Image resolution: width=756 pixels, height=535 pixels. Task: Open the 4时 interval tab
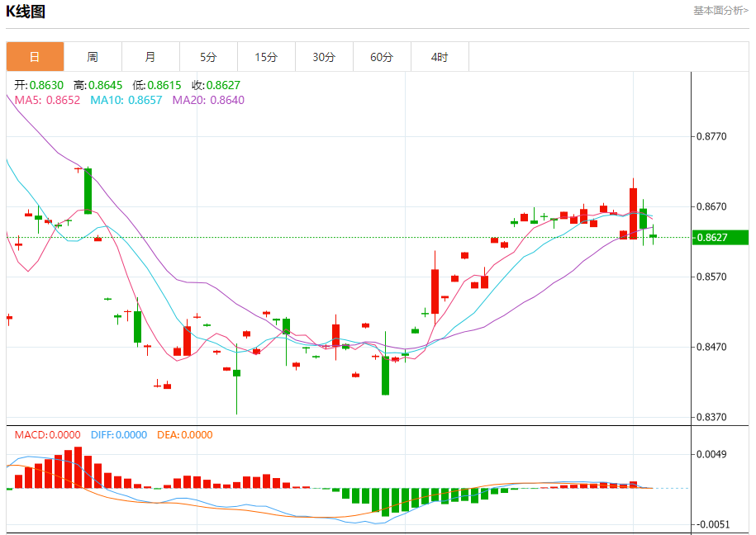[x=440, y=57]
